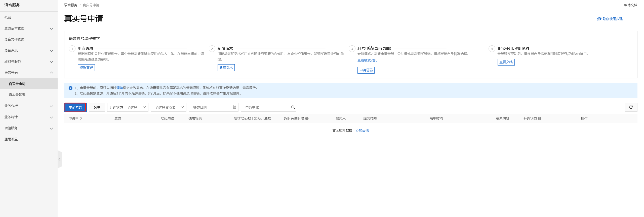Click the search magnifier in application ID field

tap(293, 107)
